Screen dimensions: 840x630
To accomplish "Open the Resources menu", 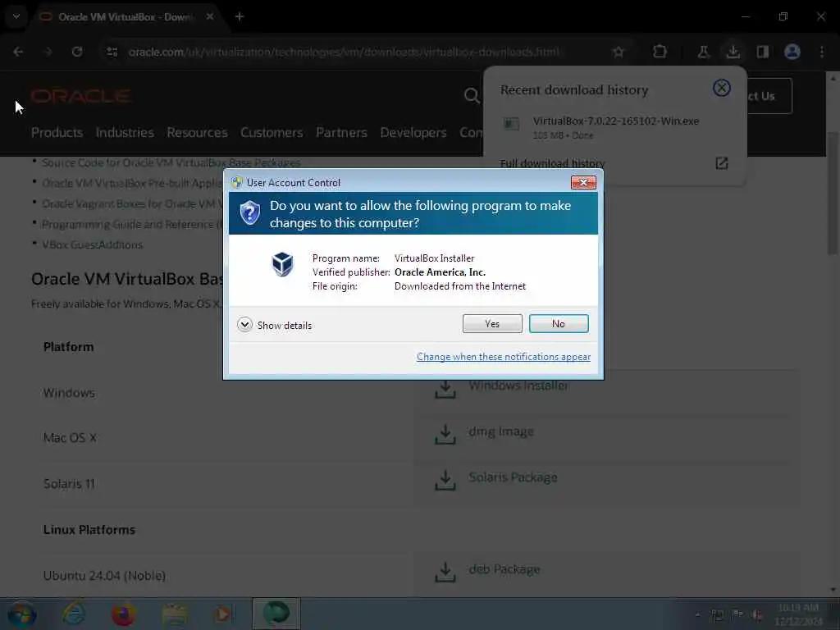I will click(x=197, y=132).
